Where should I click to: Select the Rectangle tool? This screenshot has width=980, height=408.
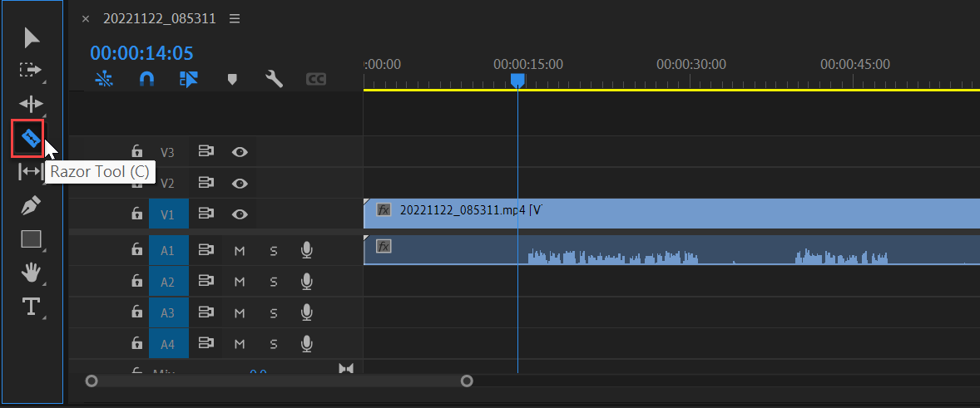(x=32, y=239)
